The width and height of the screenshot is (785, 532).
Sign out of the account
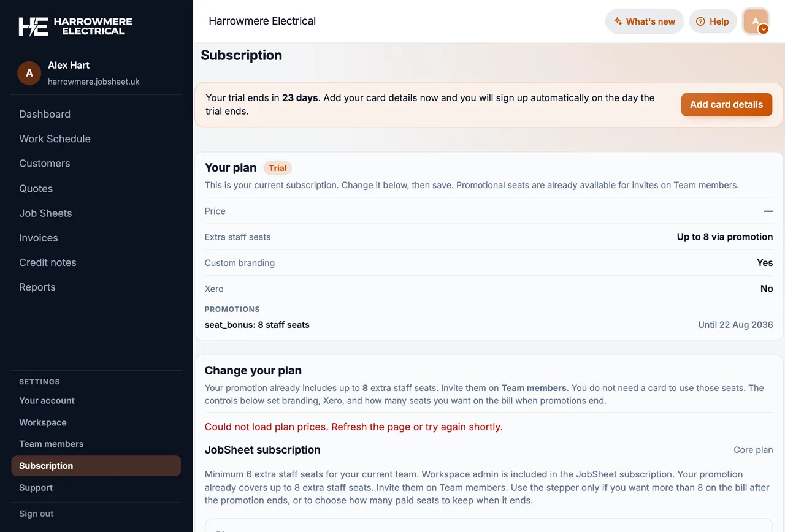36,514
